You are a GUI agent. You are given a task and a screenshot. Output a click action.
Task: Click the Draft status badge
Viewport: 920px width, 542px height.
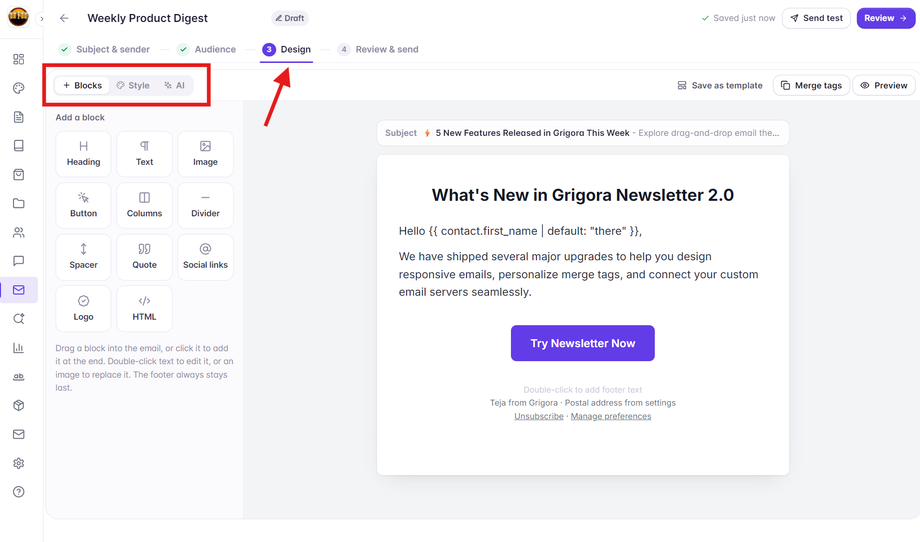[290, 18]
